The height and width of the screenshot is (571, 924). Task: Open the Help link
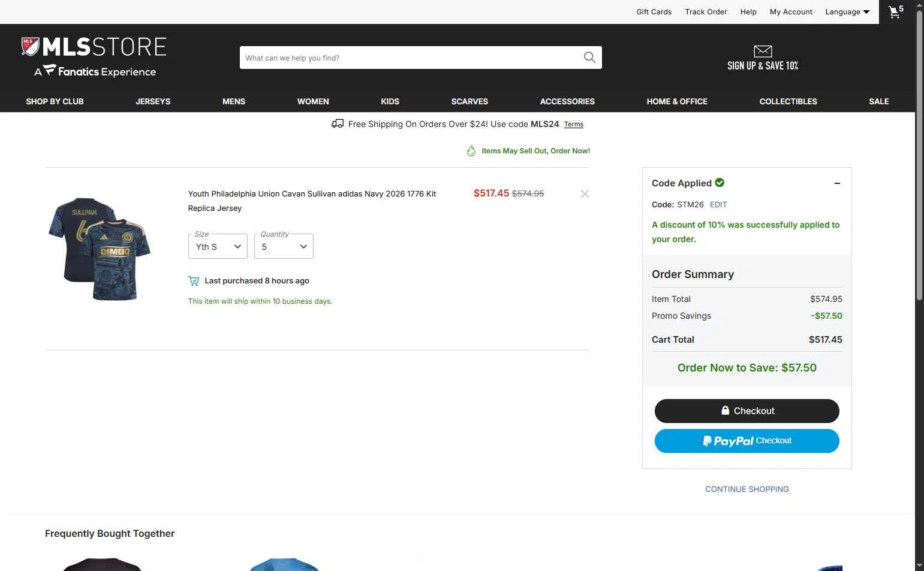[x=748, y=12]
